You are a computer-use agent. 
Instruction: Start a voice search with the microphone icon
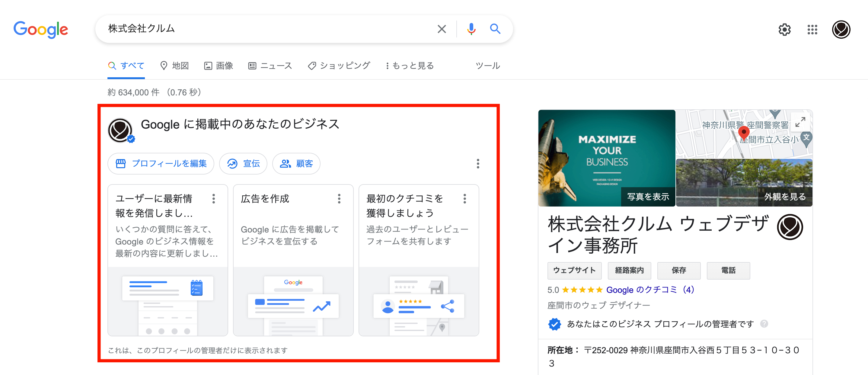point(471,29)
